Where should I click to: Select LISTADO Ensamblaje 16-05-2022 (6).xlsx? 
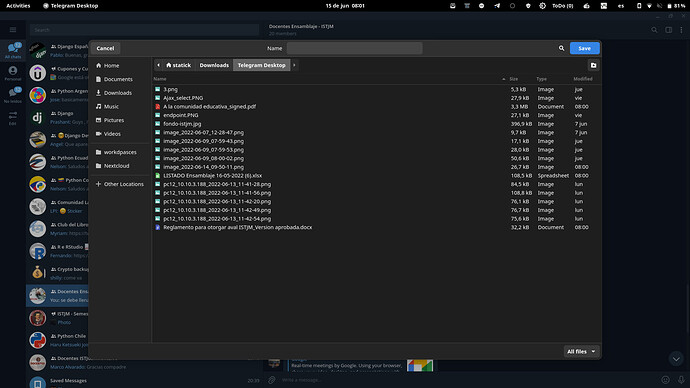(213, 176)
